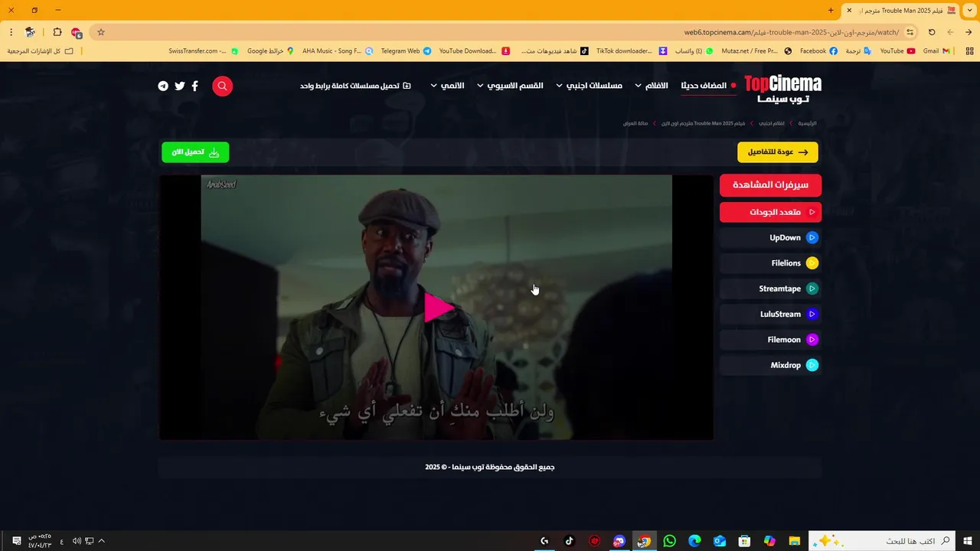Open Mutaz.net bookmark
980x551 pixels.
click(x=756, y=51)
